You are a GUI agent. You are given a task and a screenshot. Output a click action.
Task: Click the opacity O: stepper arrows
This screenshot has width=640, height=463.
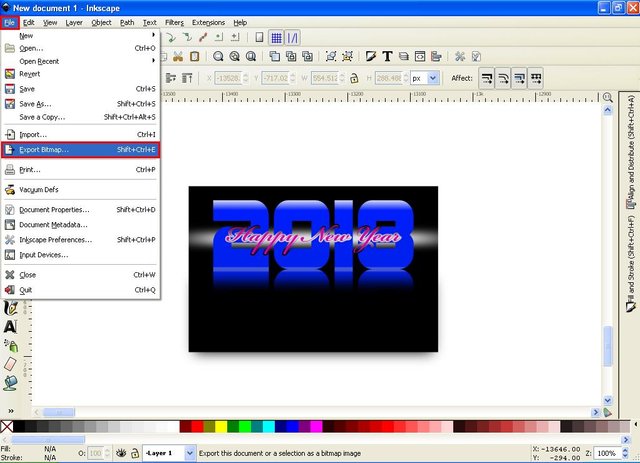click(x=107, y=453)
